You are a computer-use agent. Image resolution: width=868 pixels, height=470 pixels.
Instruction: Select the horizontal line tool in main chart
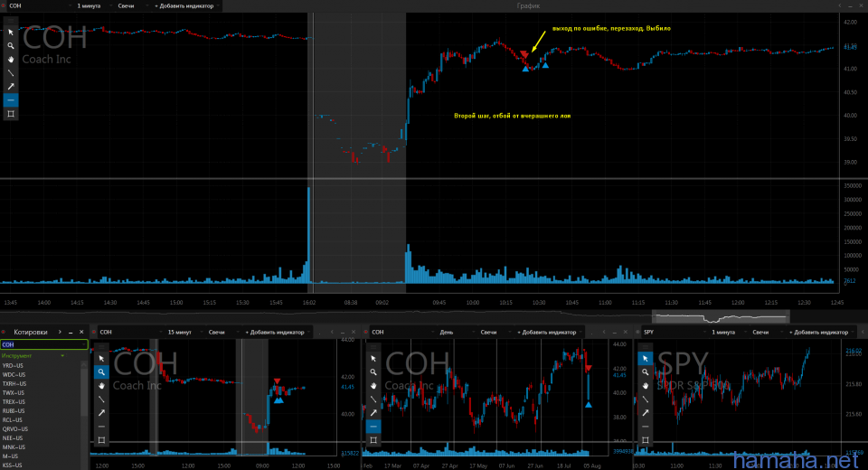tap(11, 100)
